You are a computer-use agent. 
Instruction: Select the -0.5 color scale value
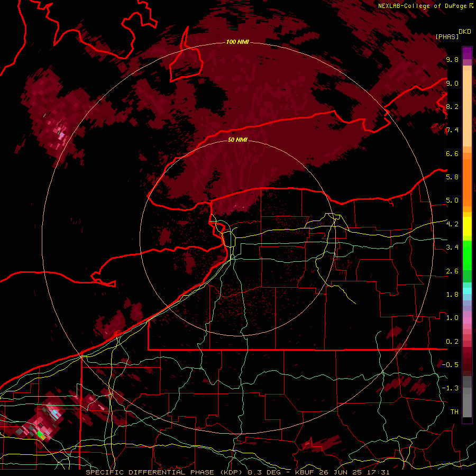click(x=450, y=364)
